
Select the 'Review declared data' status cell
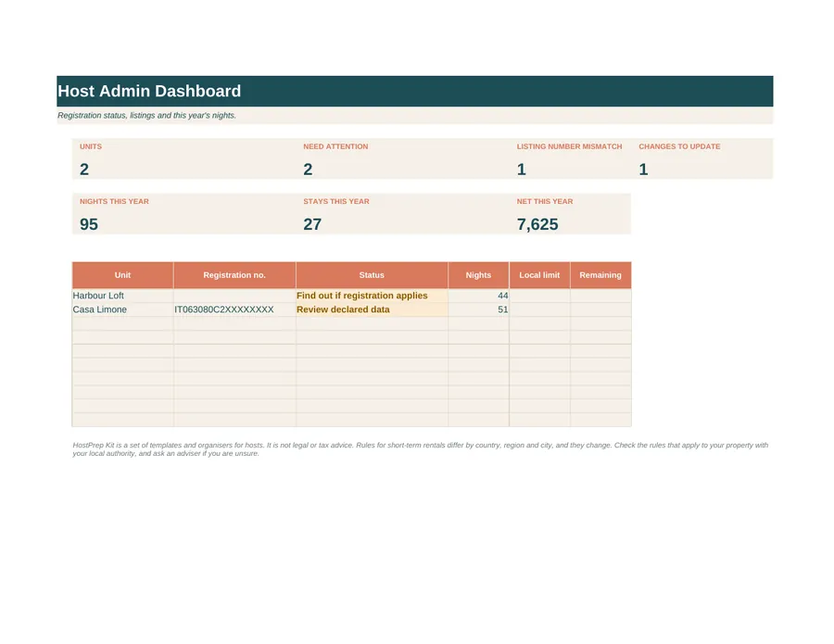[372, 309]
